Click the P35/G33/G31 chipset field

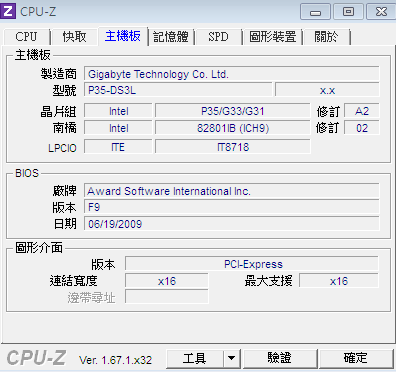coord(233,111)
